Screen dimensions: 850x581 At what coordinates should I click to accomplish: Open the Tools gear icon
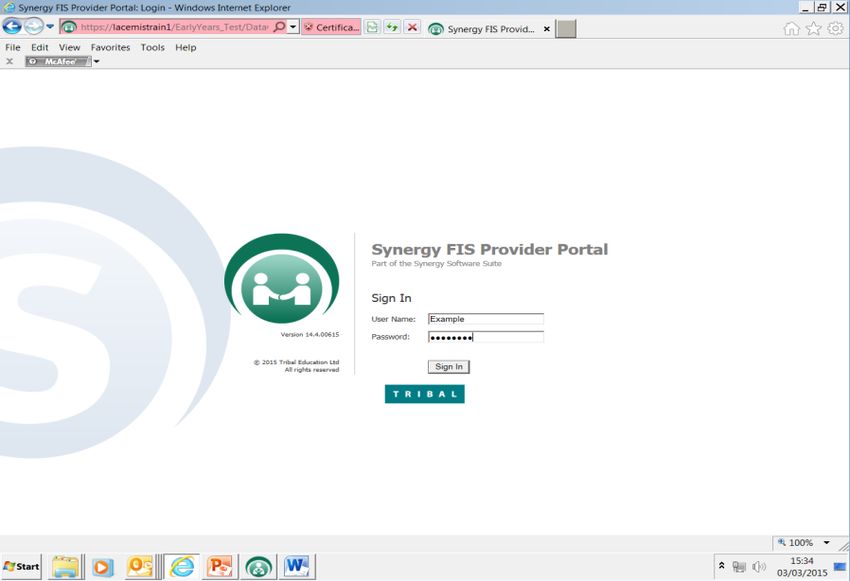pyautogui.click(x=835, y=28)
